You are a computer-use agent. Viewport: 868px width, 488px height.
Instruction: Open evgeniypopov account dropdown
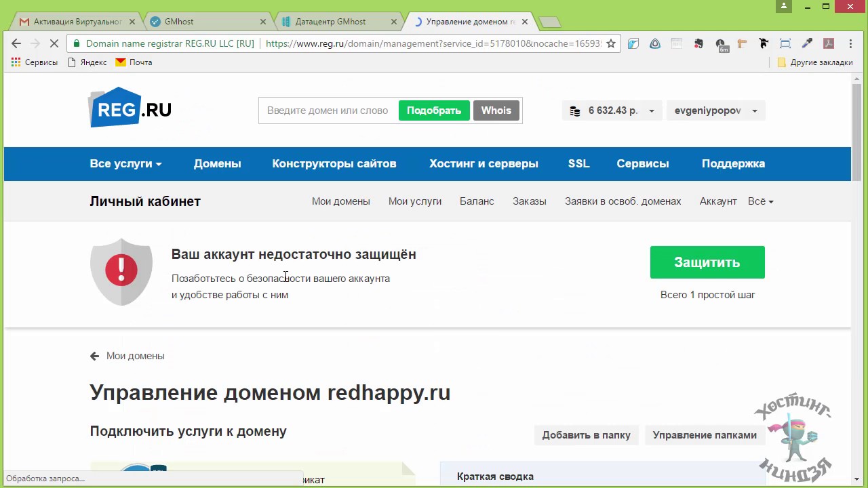716,111
